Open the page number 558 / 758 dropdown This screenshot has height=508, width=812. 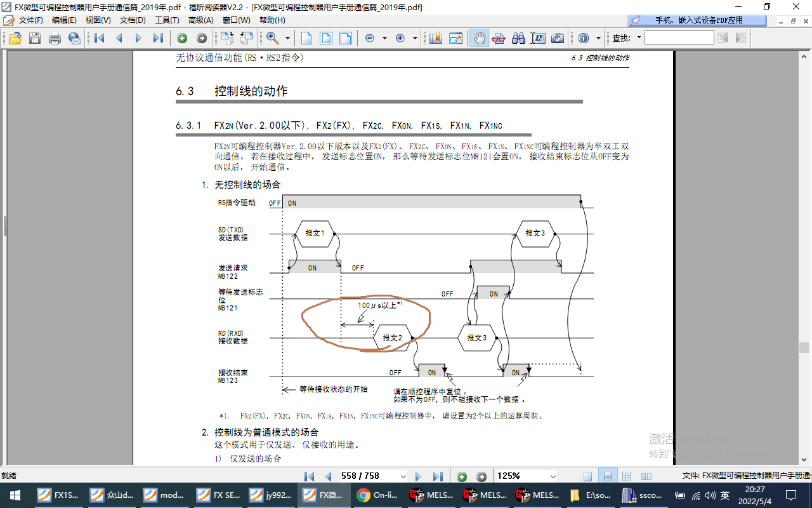tap(403, 476)
